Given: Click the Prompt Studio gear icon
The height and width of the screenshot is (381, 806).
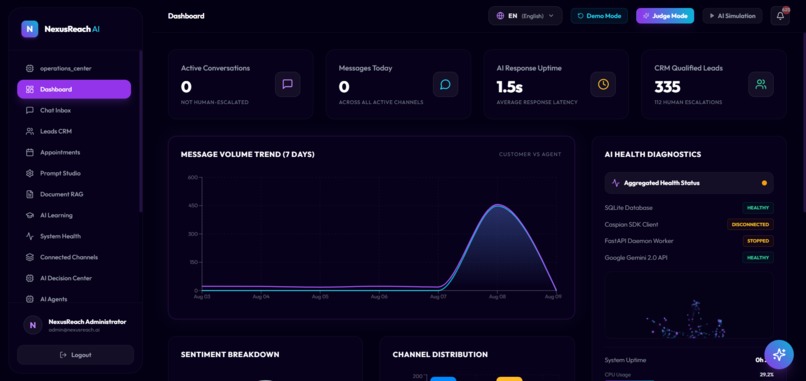Looking at the screenshot, I should [x=30, y=173].
